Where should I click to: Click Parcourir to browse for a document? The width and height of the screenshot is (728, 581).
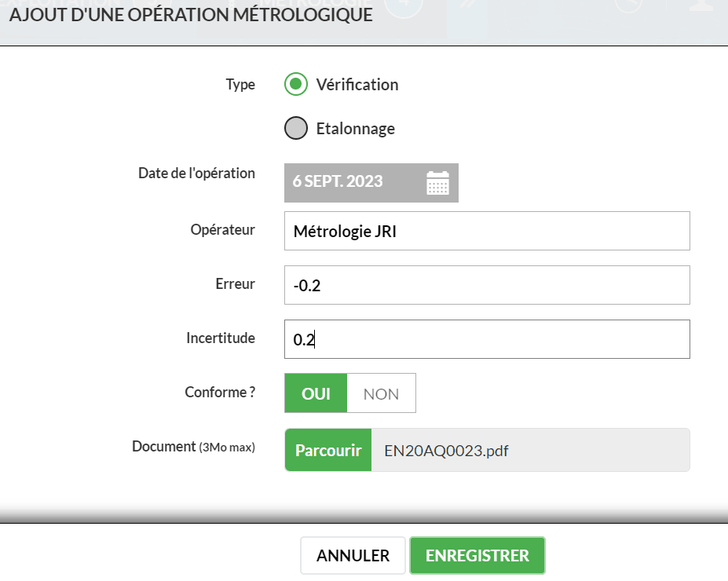click(328, 450)
